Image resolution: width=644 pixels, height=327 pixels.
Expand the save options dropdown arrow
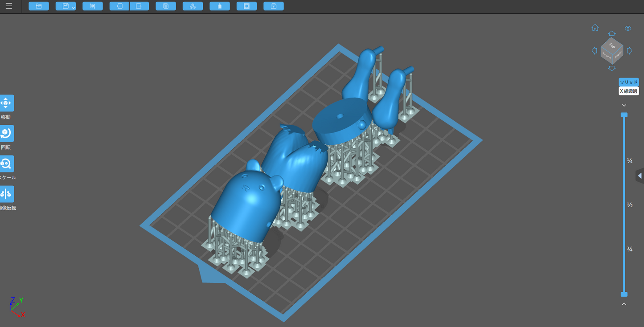(x=73, y=8)
